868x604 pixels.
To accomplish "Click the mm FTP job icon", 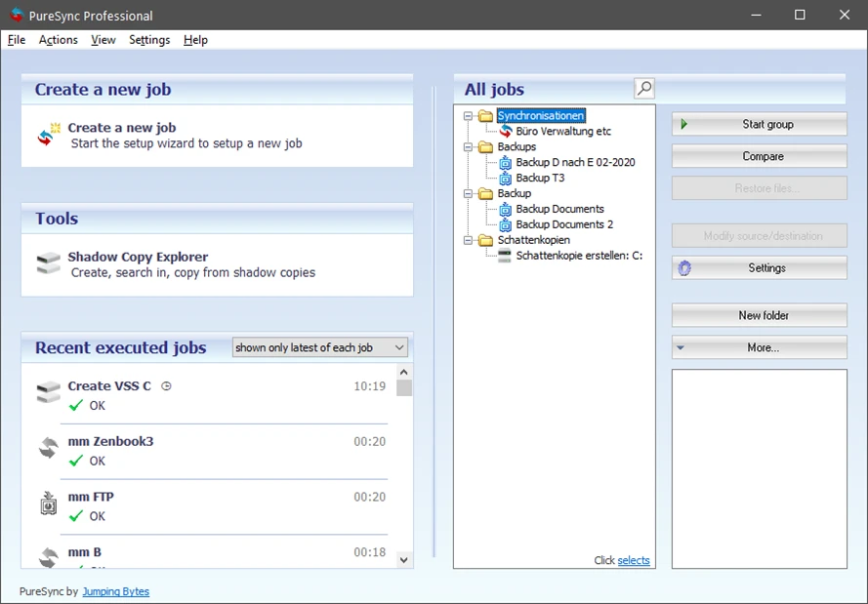I will pos(49,503).
